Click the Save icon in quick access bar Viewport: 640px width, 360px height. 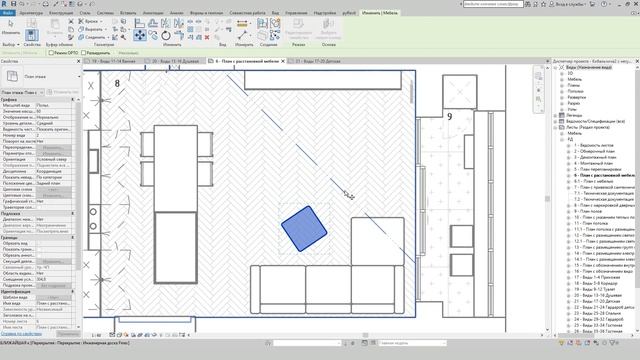(x=13, y=4)
